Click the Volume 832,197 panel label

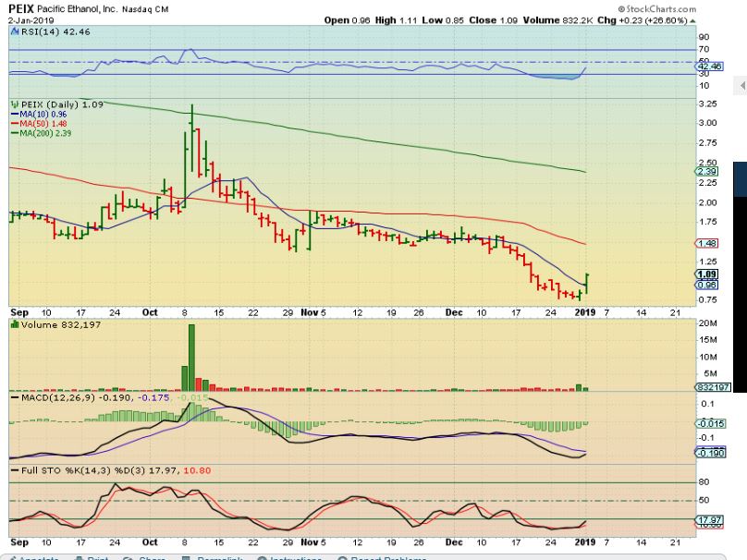(61, 324)
